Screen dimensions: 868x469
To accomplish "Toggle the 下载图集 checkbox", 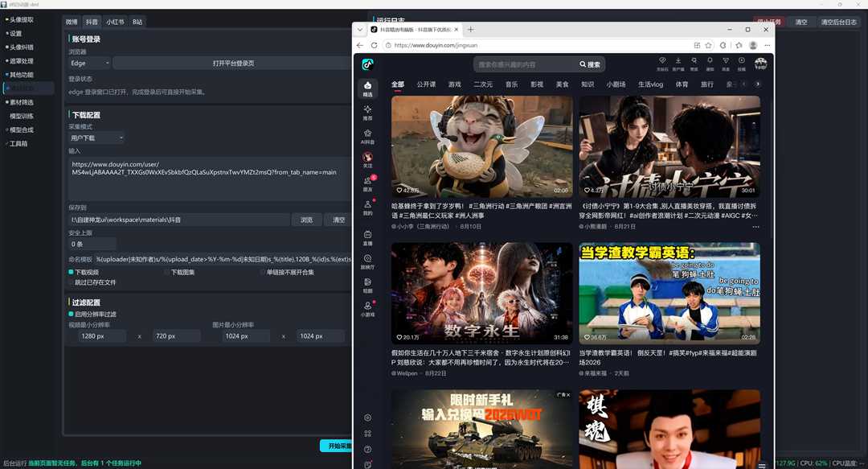I will click(167, 272).
